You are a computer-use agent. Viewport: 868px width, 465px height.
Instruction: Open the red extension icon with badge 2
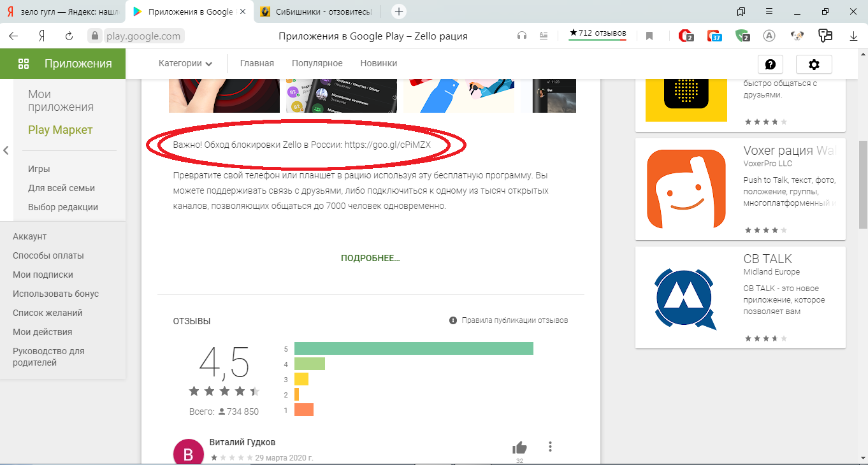pos(686,36)
